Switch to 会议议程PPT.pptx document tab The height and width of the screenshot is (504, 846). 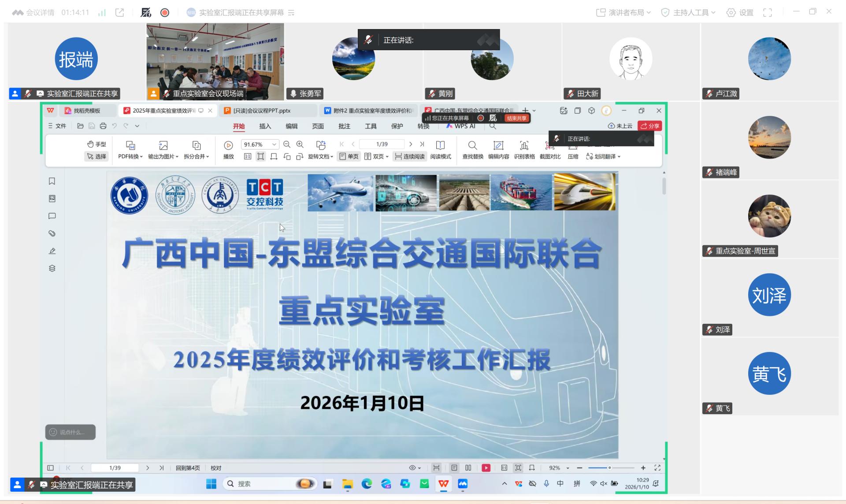(x=261, y=111)
